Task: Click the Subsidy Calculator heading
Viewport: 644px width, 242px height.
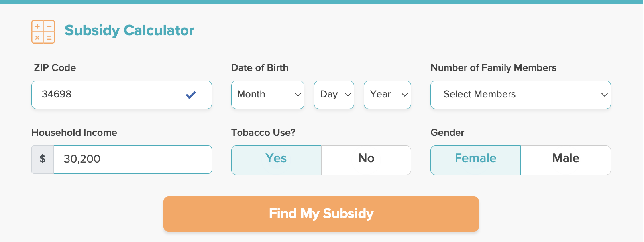Action: 130,30
